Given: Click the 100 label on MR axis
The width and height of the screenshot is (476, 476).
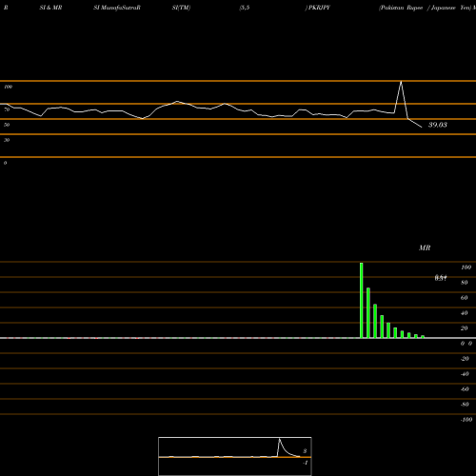Looking at the screenshot, I should (466, 268).
